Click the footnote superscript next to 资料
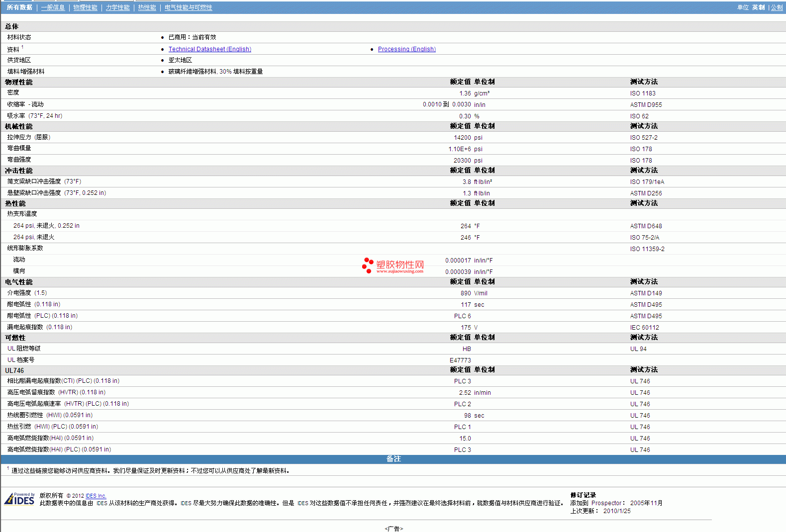 (x=22, y=47)
